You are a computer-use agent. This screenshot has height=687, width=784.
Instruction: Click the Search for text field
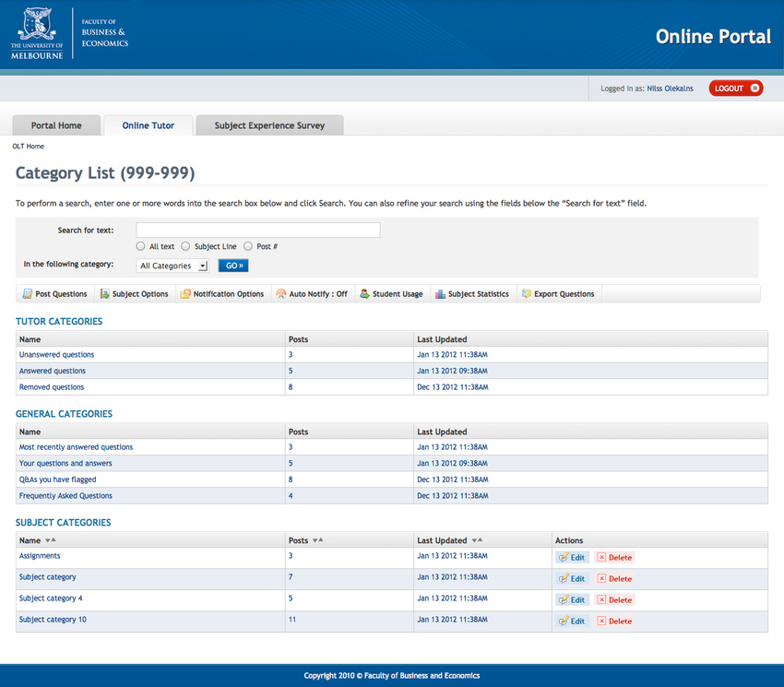pyautogui.click(x=258, y=230)
